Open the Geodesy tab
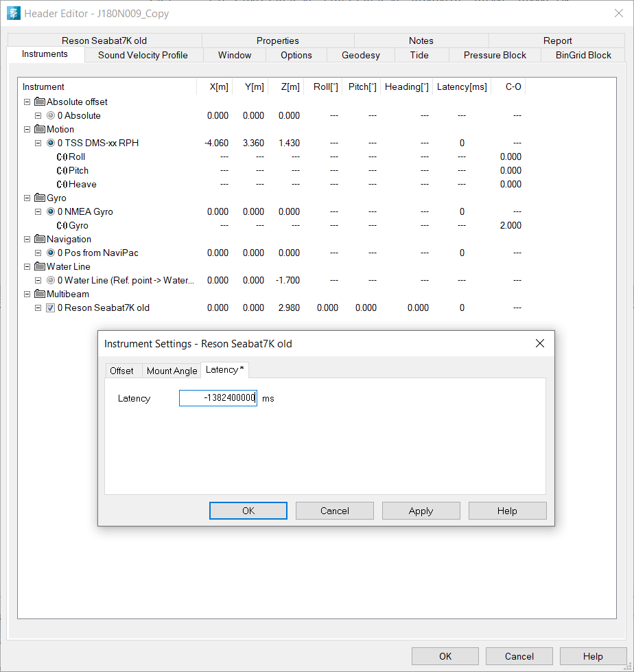The width and height of the screenshot is (634, 672). [x=361, y=56]
